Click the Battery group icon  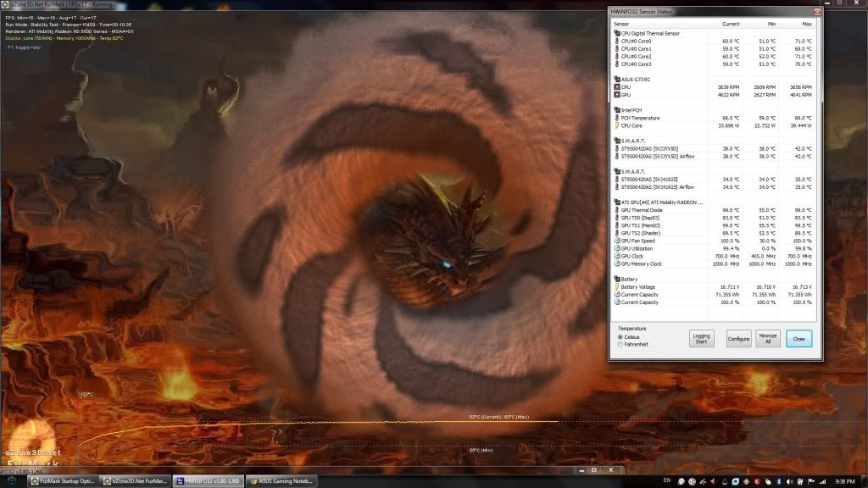pyautogui.click(x=617, y=280)
